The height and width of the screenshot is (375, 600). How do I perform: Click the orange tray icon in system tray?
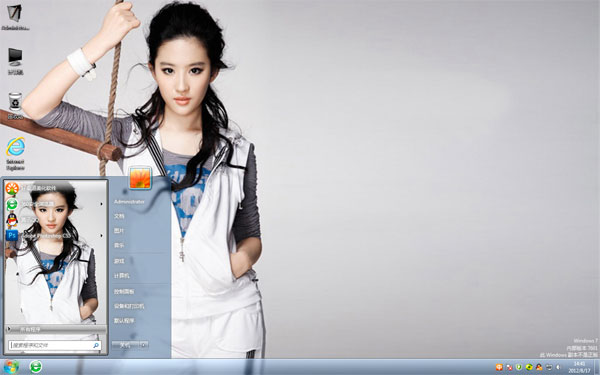tap(499, 367)
